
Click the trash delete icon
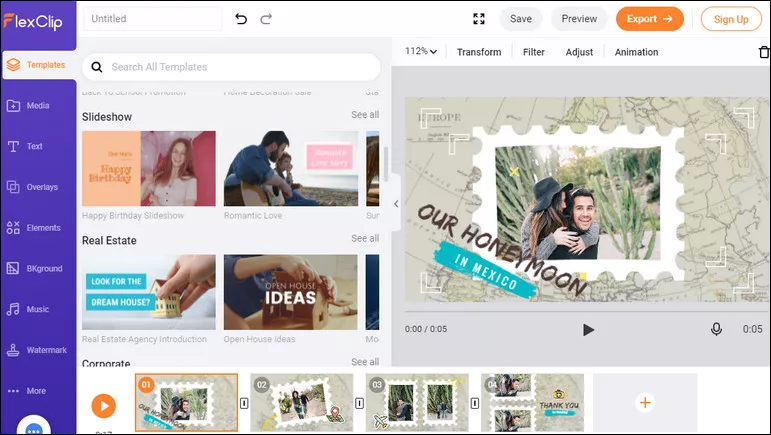764,52
